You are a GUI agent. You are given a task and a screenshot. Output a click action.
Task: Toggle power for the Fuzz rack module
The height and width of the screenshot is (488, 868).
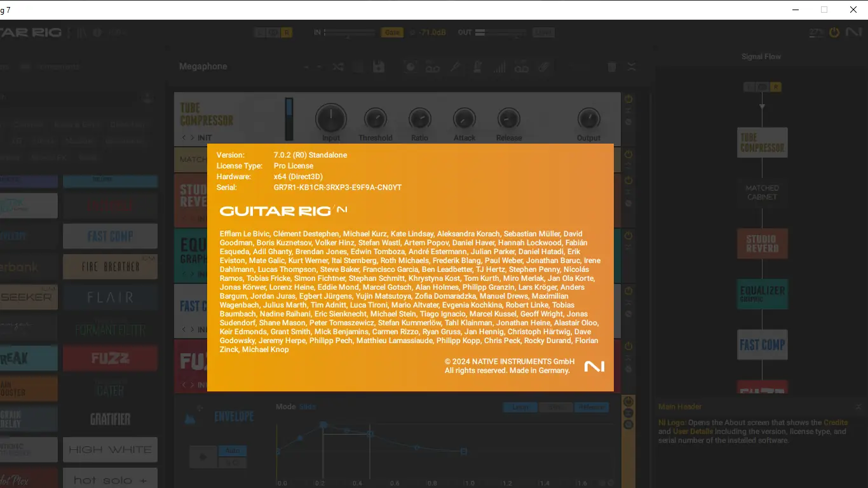(628, 346)
